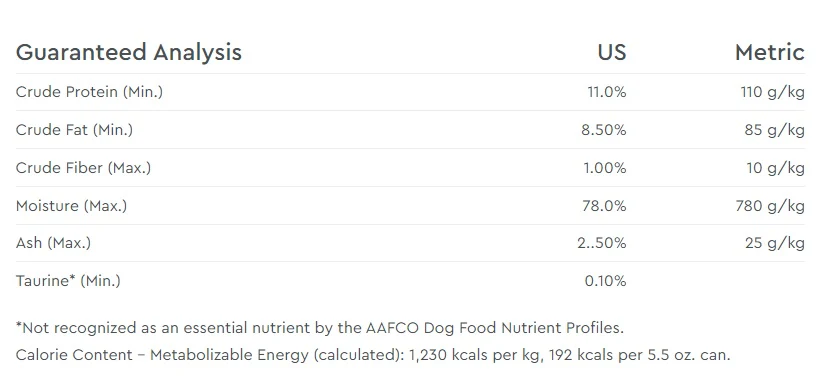Click the Moisture (Max.) row label

pos(71,205)
